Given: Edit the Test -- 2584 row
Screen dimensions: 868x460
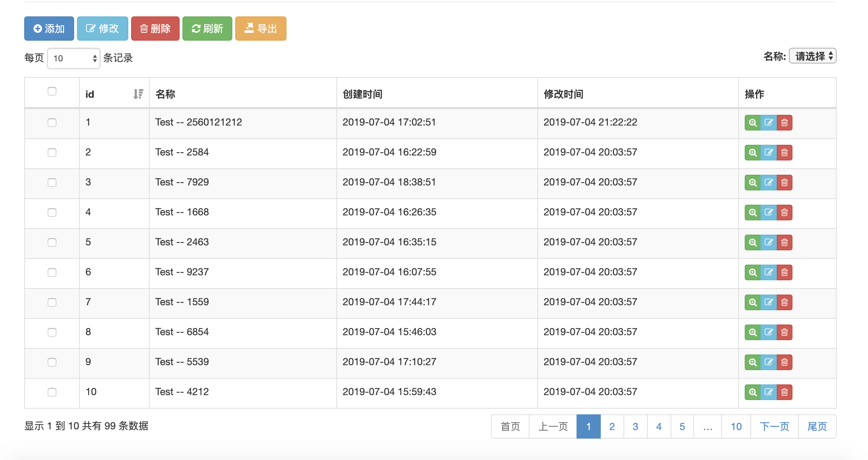Looking at the screenshot, I should click(769, 153).
